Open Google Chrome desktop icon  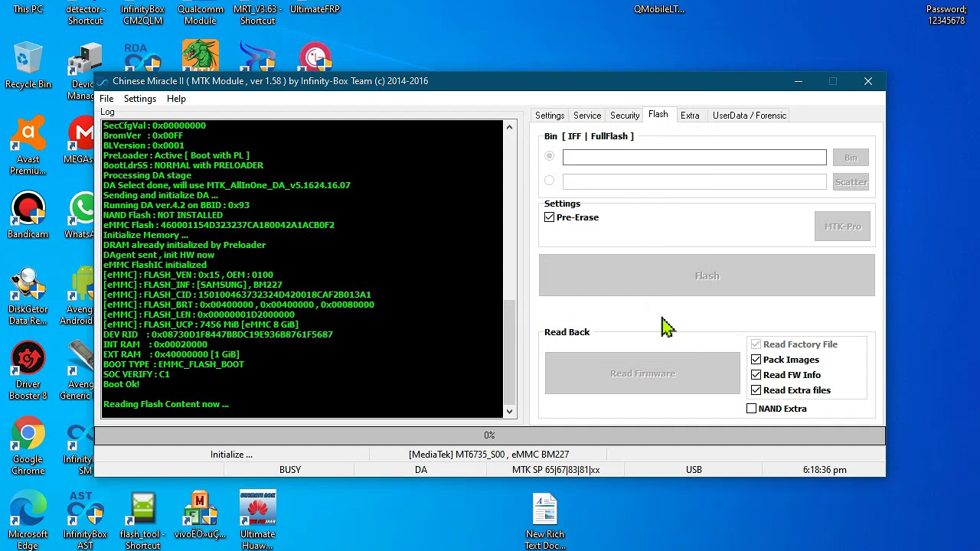(28, 447)
